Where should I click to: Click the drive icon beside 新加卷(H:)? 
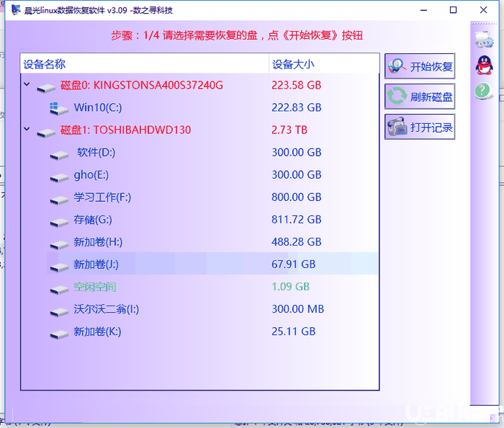(59, 245)
